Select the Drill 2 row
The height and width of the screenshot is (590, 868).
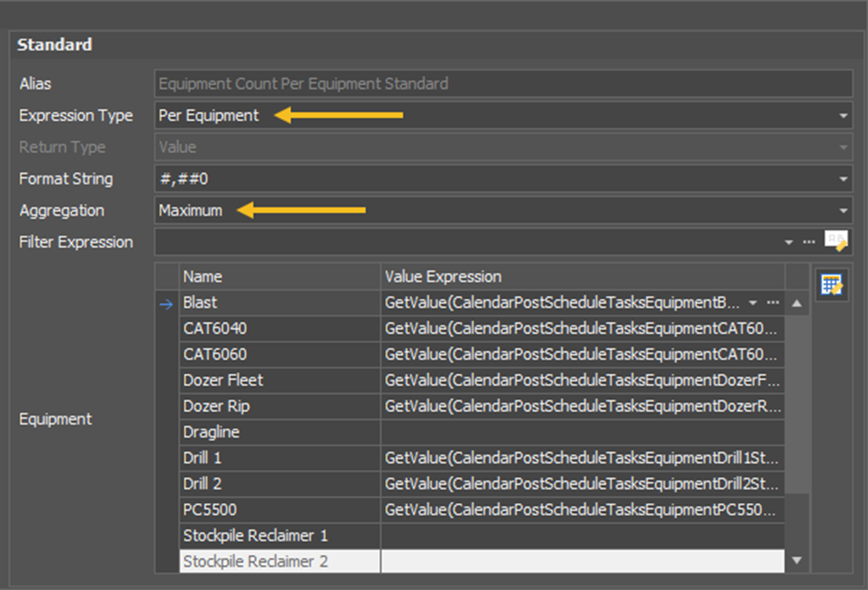280,484
